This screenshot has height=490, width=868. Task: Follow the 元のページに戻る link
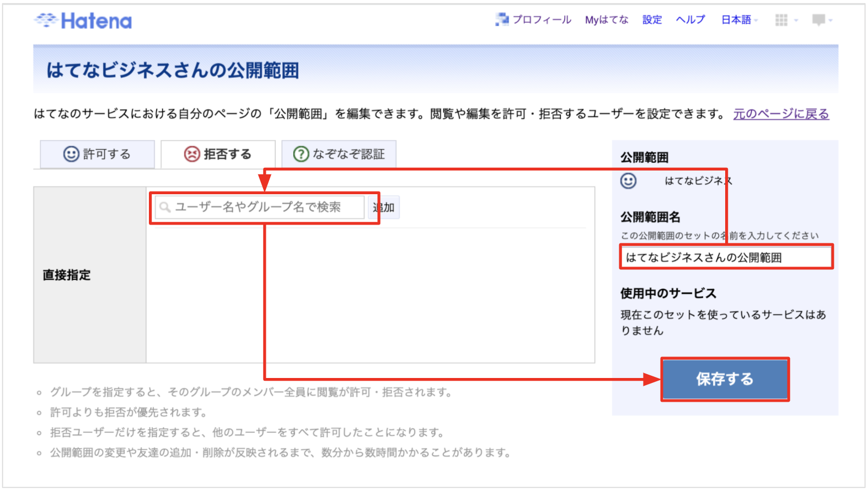[x=780, y=114]
